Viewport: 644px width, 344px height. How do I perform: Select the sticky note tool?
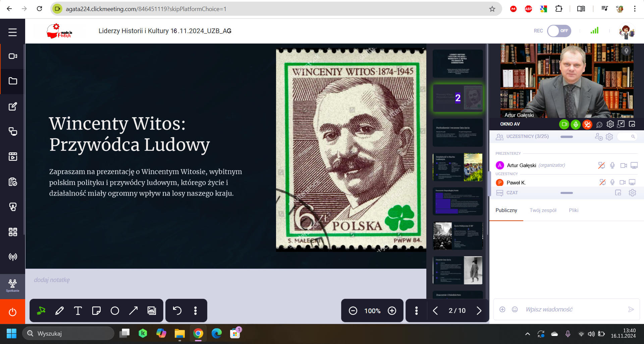click(96, 311)
